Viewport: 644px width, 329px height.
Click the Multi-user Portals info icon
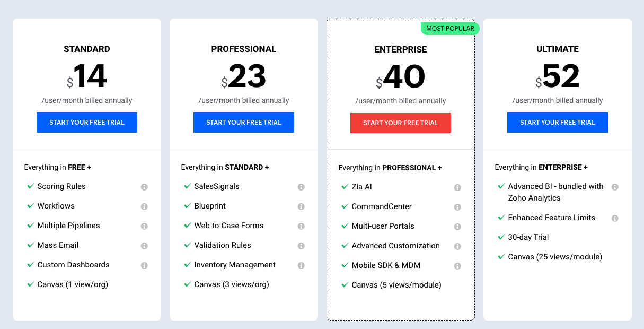click(x=457, y=227)
